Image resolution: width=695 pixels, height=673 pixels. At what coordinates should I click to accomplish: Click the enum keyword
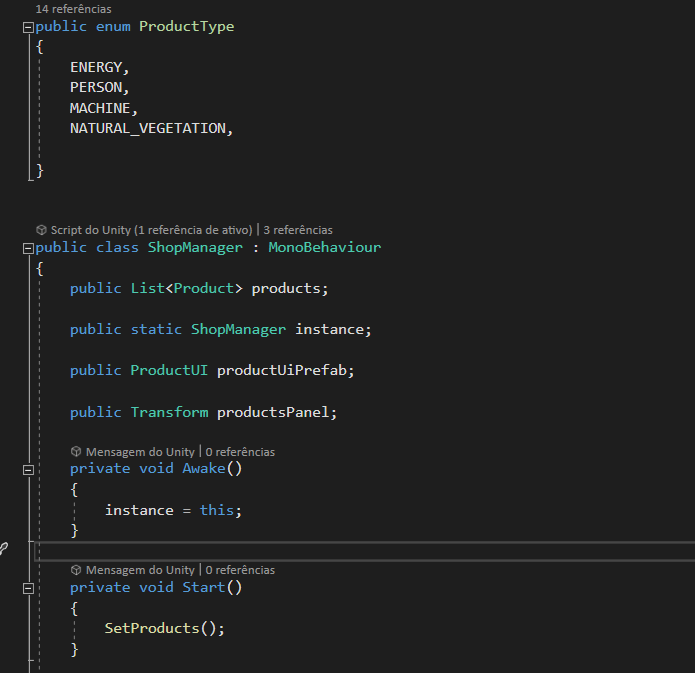(x=113, y=27)
